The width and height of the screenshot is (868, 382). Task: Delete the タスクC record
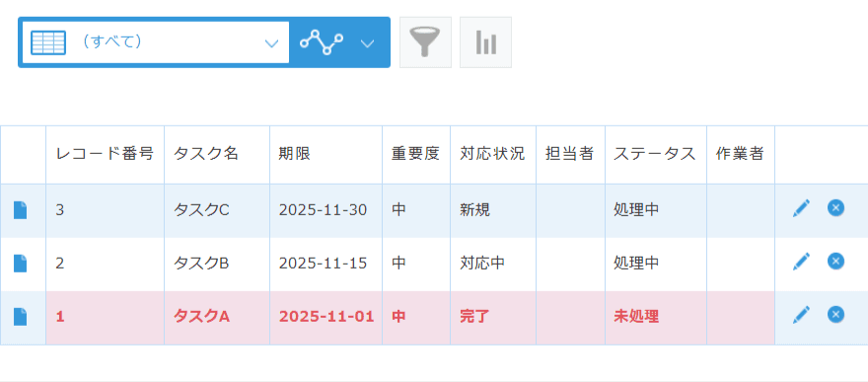click(x=835, y=208)
